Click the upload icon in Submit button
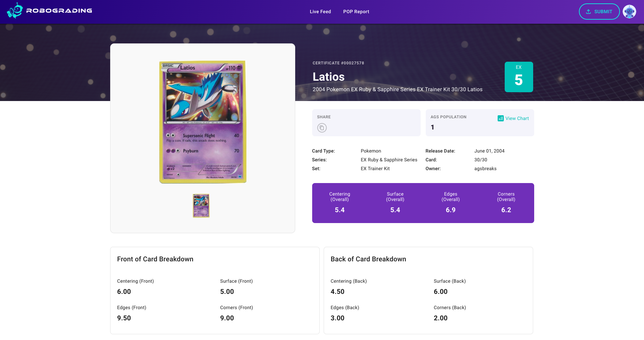The image size is (644, 340). point(588,12)
